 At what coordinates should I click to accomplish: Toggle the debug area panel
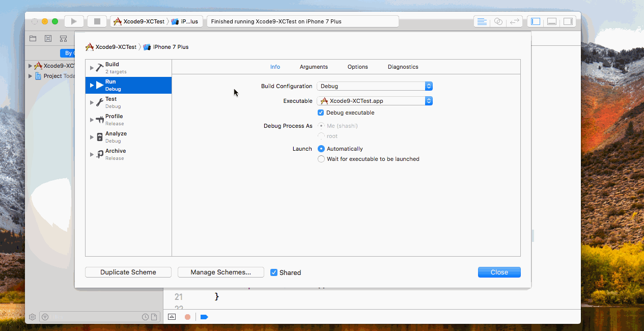tap(551, 21)
